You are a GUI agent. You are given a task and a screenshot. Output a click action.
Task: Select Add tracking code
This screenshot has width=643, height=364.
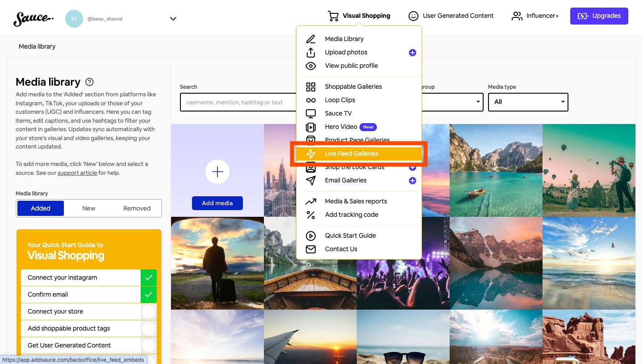coord(351,215)
